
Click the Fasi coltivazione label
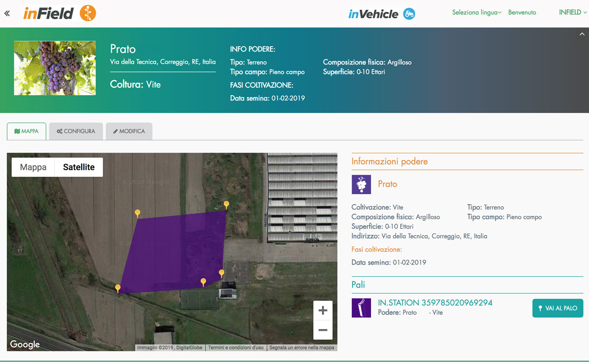[377, 250]
